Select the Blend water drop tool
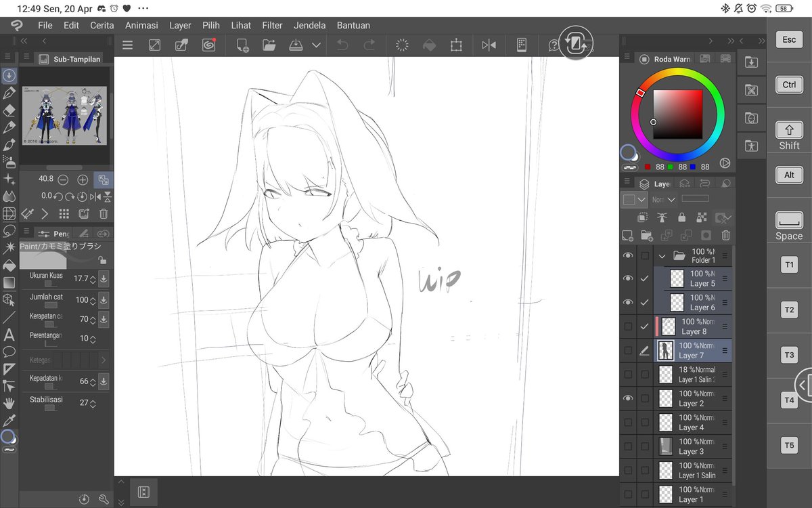Screen dimensions: 812x508 (9, 196)
